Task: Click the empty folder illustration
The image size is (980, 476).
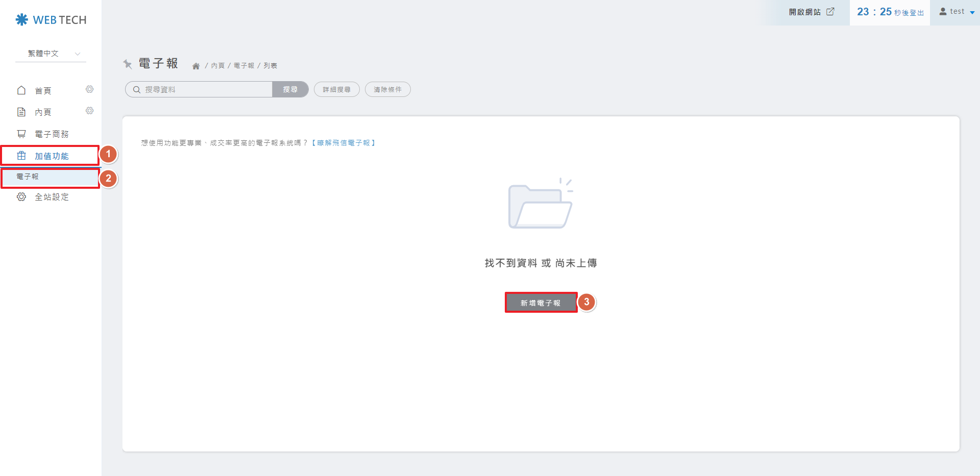Action: tap(541, 204)
